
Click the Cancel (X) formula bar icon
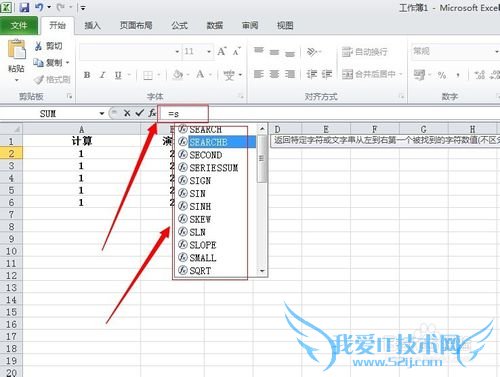point(127,113)
